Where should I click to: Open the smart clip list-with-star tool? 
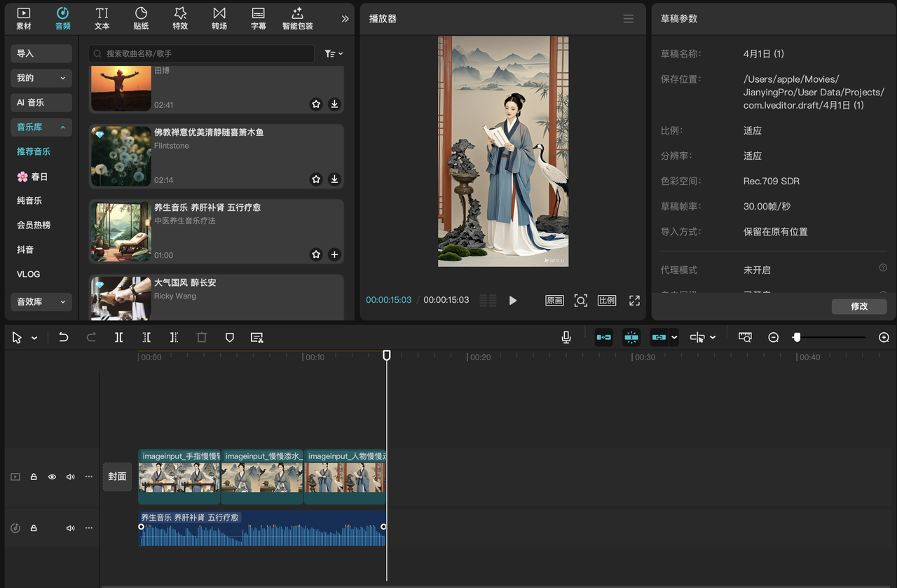pos(257,337)
